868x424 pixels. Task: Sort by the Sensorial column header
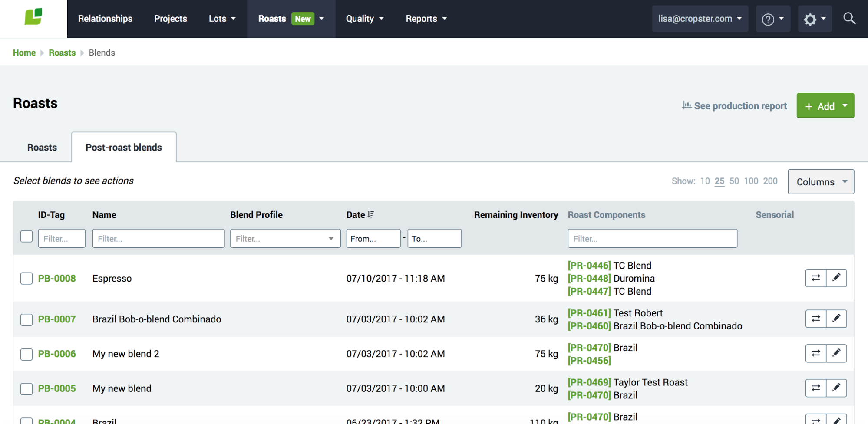(x=775, y=215)
